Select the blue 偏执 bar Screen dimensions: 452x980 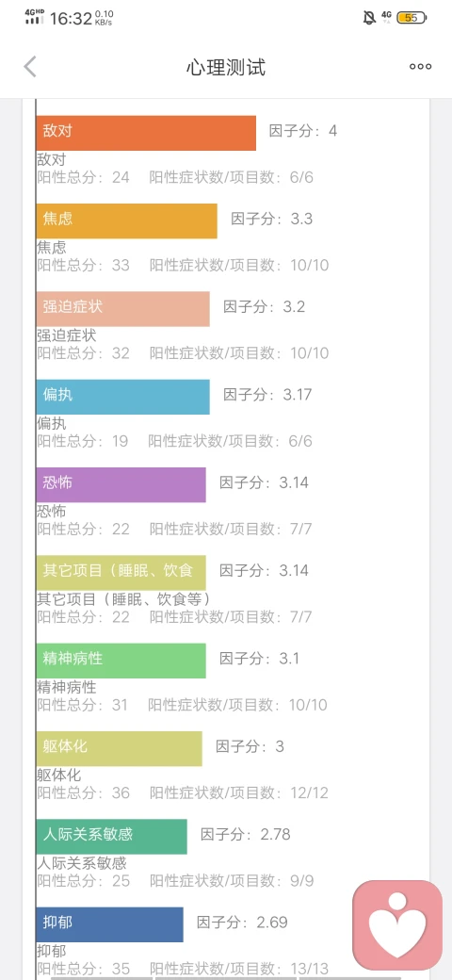coord(123,397)
